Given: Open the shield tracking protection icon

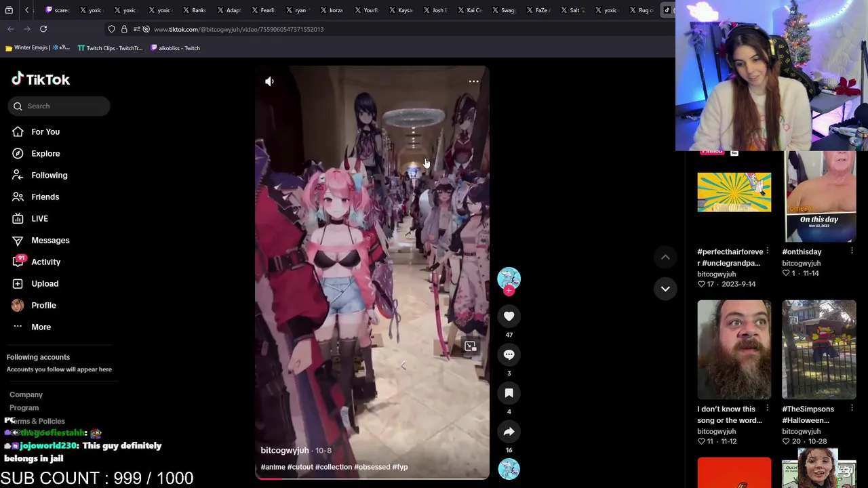Looking at the screenshot, I should pyautogui.click(x=111, y=29).
